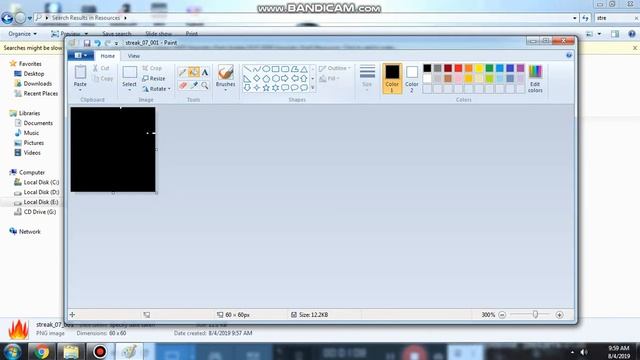Screen dimensions: 640x360
Task: Pick the Triangle shape
Action: pos(304,69)
